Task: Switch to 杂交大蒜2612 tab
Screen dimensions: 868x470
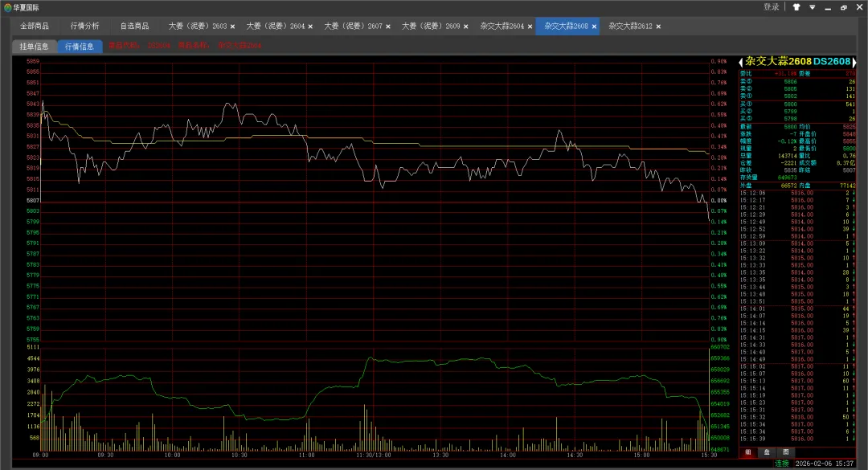Action: coord(631,26)
